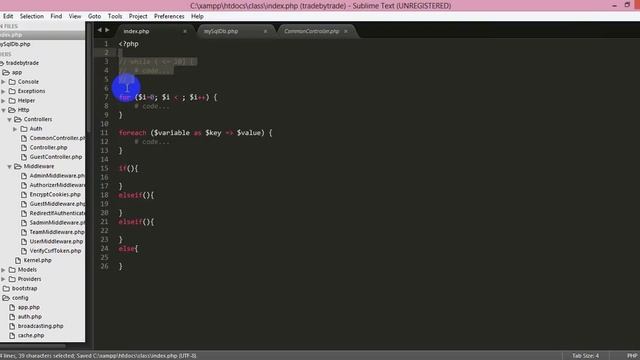Viewport: 640px width, 360px height.
Task: Open GuestMiddleware.php in sidebar
Action: [57, 204]
